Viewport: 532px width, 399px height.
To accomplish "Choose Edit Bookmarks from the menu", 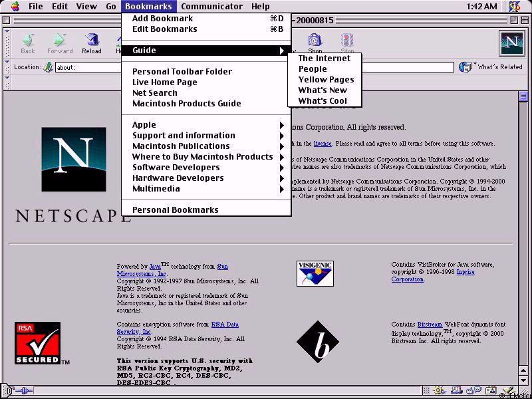I will click(x=206, y=29).
